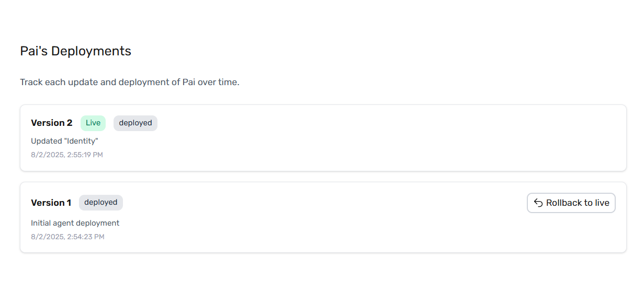644x281 pixels.
Task: Click the text label of the Rollback button
Action: [578, 203]
